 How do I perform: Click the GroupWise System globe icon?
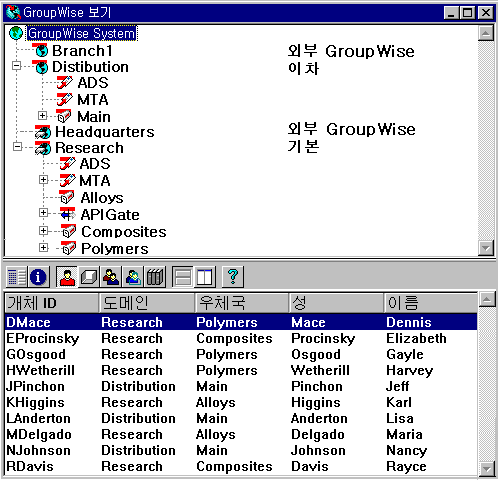(16, 33)
